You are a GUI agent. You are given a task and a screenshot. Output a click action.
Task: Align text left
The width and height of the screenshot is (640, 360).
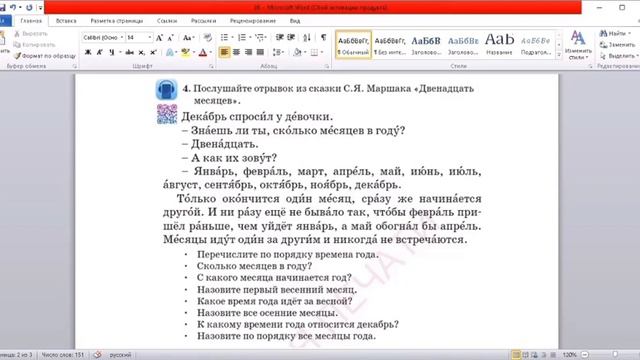[x=224, y=52]
